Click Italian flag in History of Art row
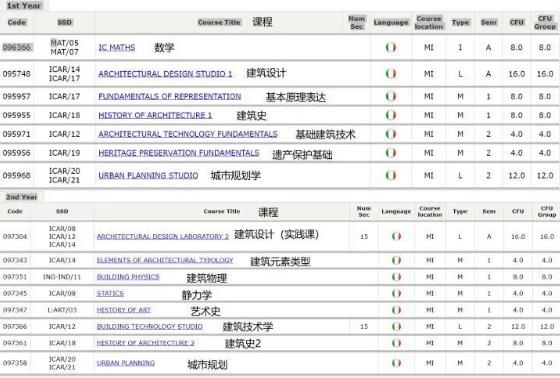This screenshot has height=378, width=560. 396,310
